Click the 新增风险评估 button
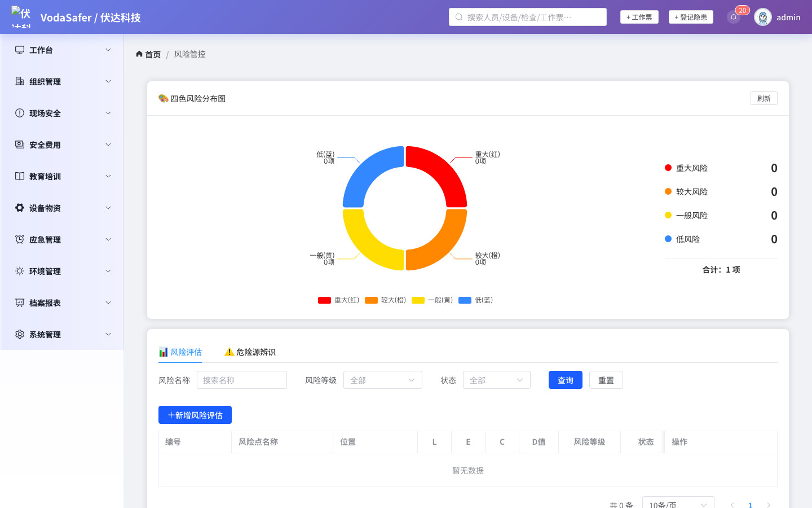The width and height of the screenshot is (812, 508). (195, 415)
